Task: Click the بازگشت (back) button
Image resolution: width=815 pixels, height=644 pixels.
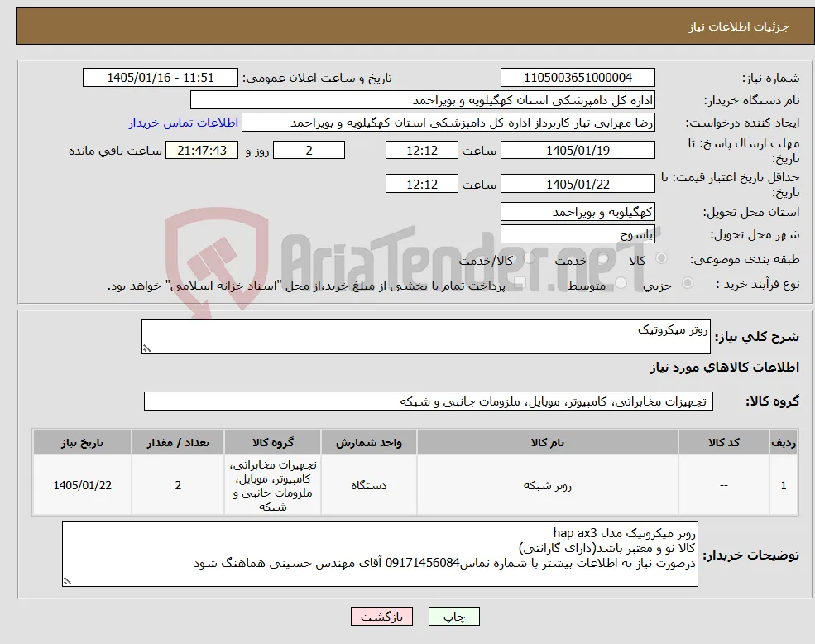Action: point(381,617)
